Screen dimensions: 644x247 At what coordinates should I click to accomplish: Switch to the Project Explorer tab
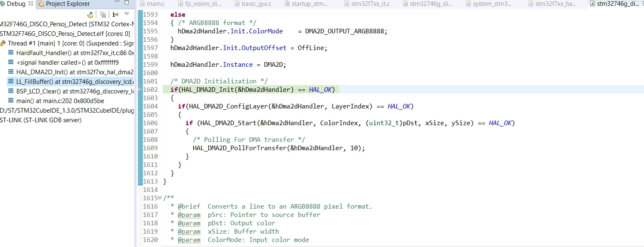click(64, 4)
